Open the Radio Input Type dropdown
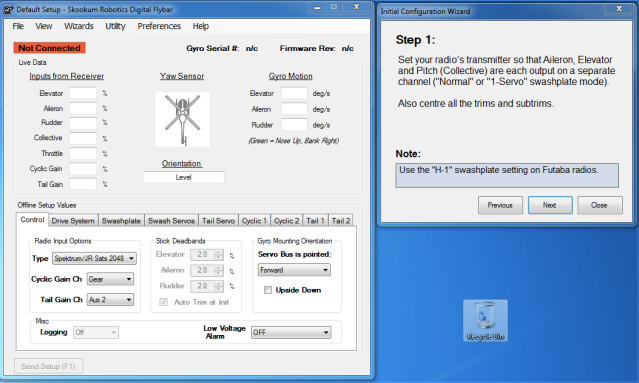Viewport: 639px width, 383px height. click(x=94, y=258)
